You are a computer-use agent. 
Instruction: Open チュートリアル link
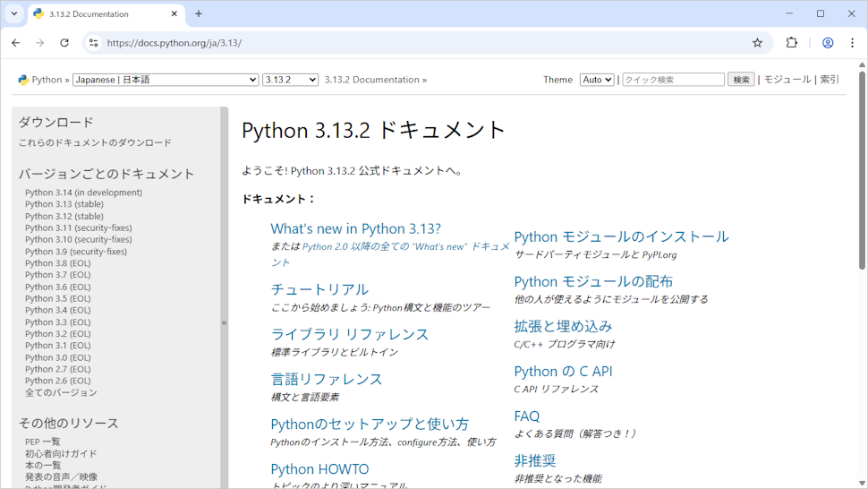point(319,289)
